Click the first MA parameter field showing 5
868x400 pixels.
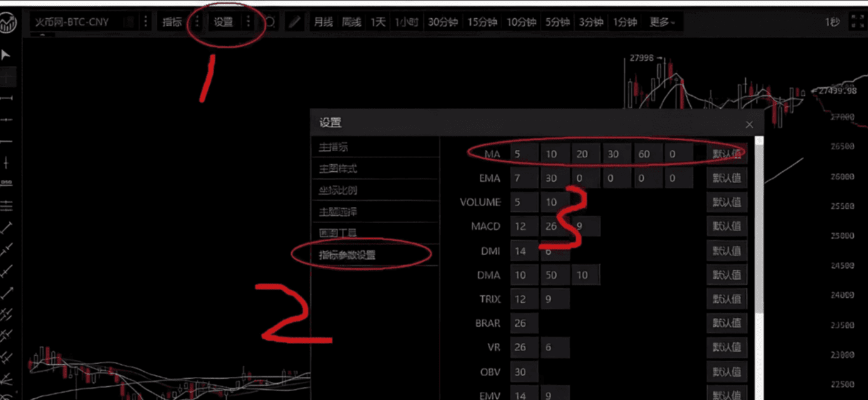[524, 154]
